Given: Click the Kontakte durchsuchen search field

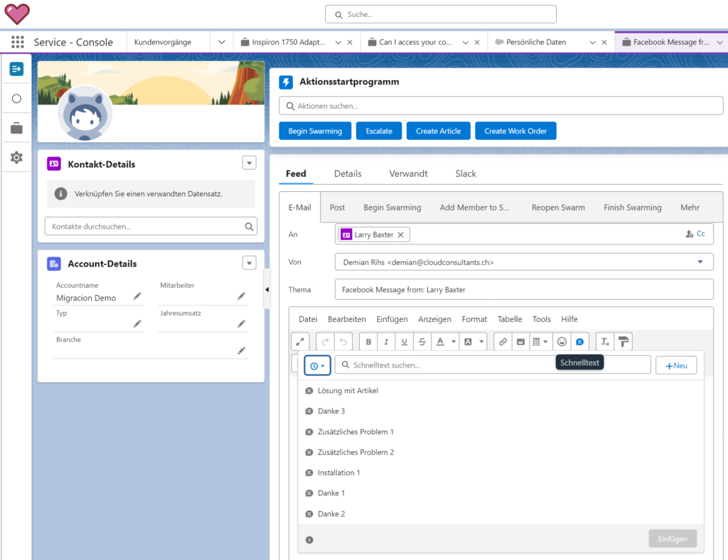Looking at the screenshot, I should 144,227.
